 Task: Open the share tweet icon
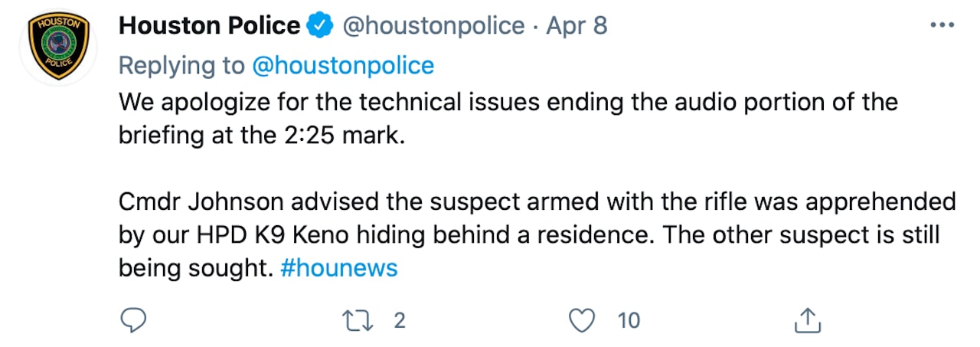pyautogui.click(x=807, y=320)
